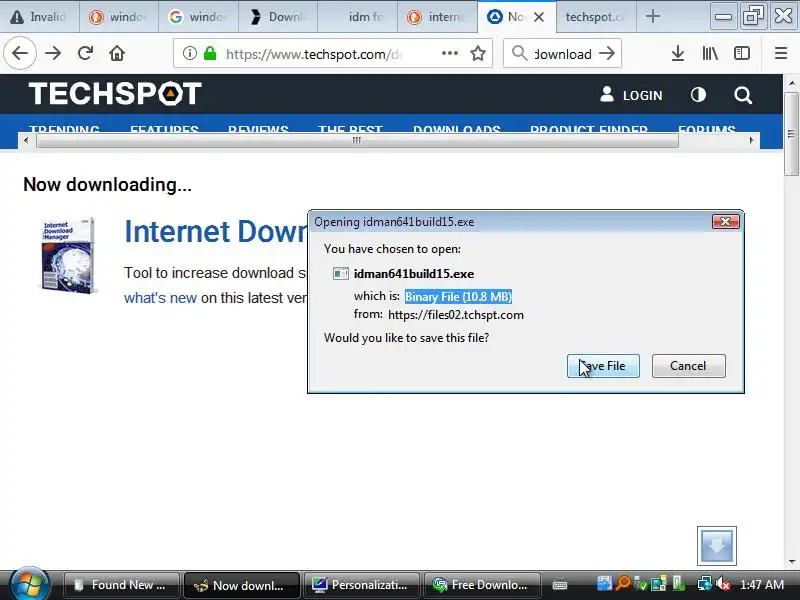
Task: Switch to Now downl... taskbar window
Action: (x=242, y=585)
